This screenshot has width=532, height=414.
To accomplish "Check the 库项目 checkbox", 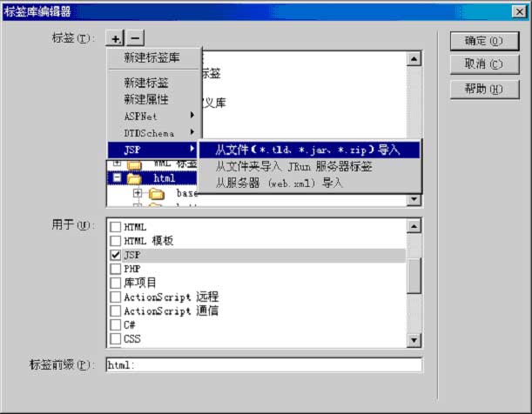I will (116, 283).
